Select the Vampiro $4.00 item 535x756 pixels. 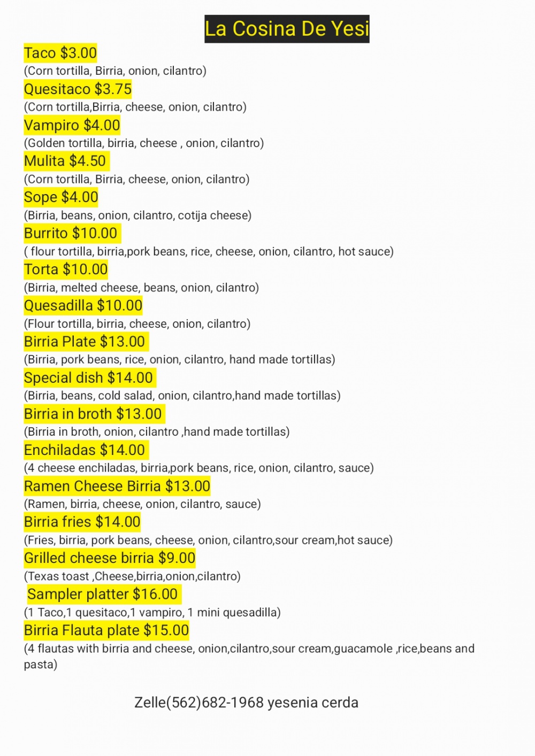click(72, 125)
